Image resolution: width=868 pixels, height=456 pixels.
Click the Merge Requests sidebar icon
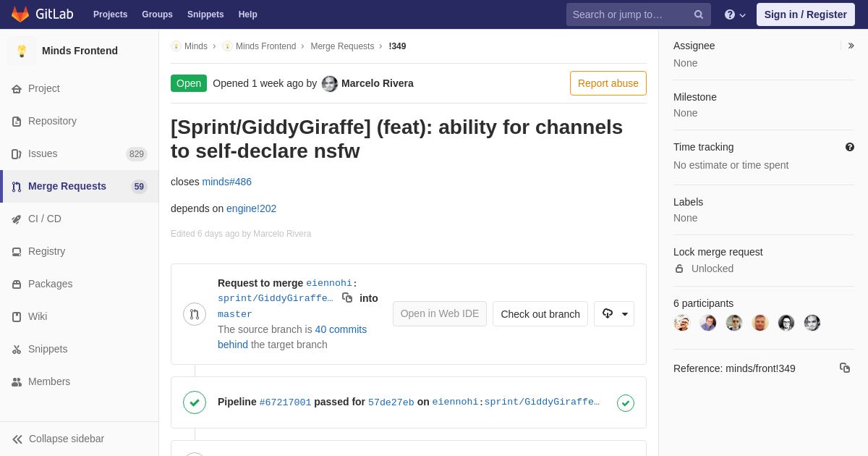17,186
